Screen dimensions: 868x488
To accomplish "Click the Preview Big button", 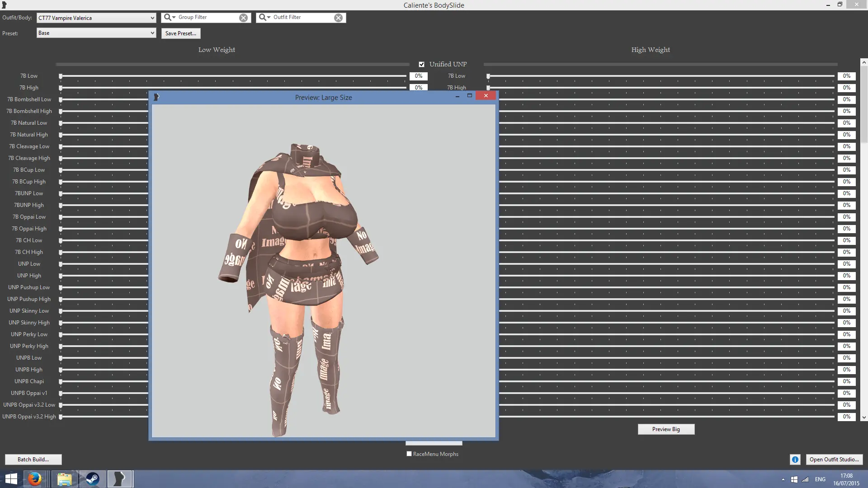I will click(666, 429).
